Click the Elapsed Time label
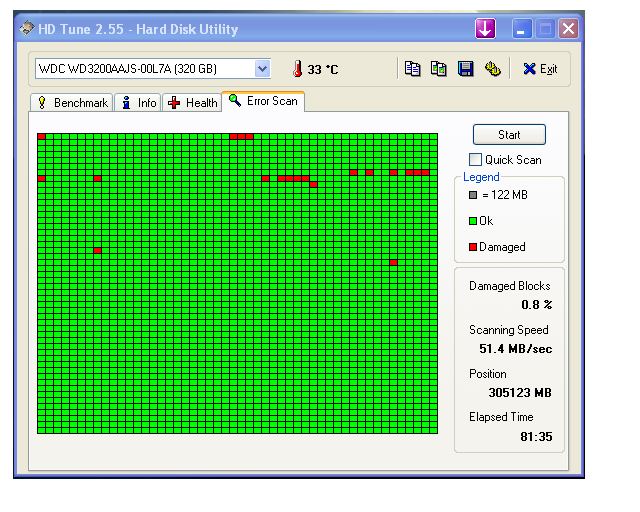 [501, 417]
